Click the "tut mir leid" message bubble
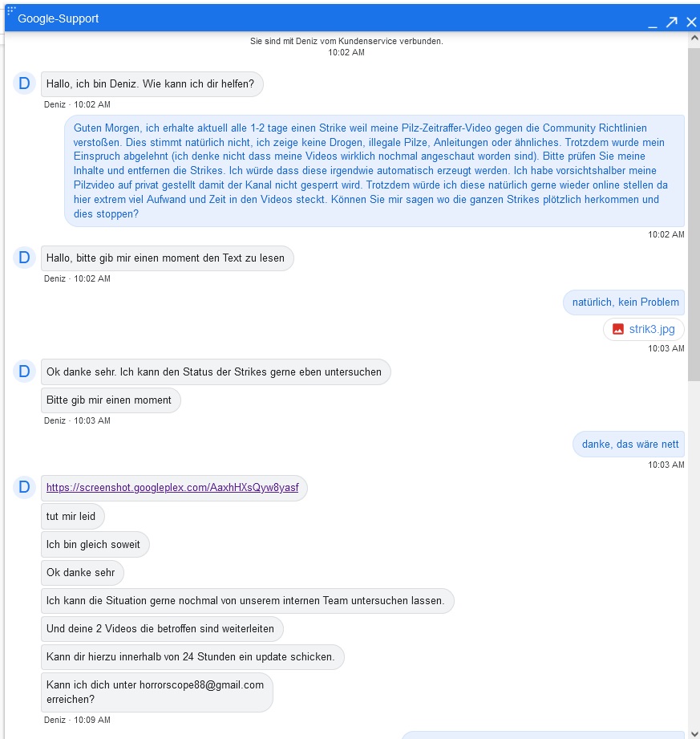 [x=72, y=516]
